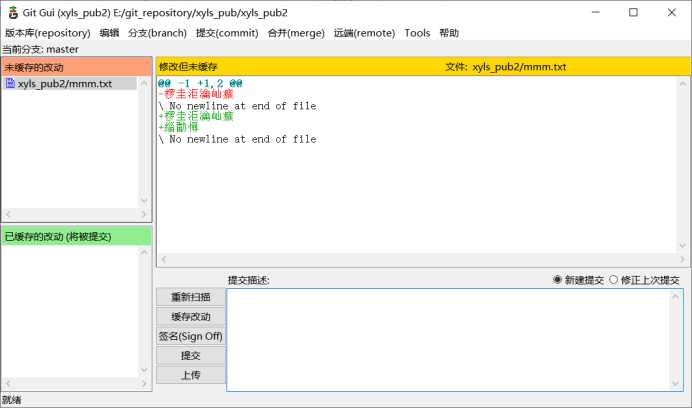This screenshot has height=409, width=692.
Task: Click the 提交 commit button
Action: pyautogui.click(x=191, y=356)
